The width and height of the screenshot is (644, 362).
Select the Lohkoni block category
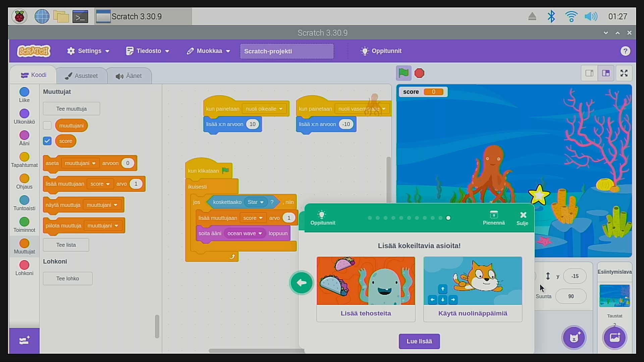(x=24, y=268)
